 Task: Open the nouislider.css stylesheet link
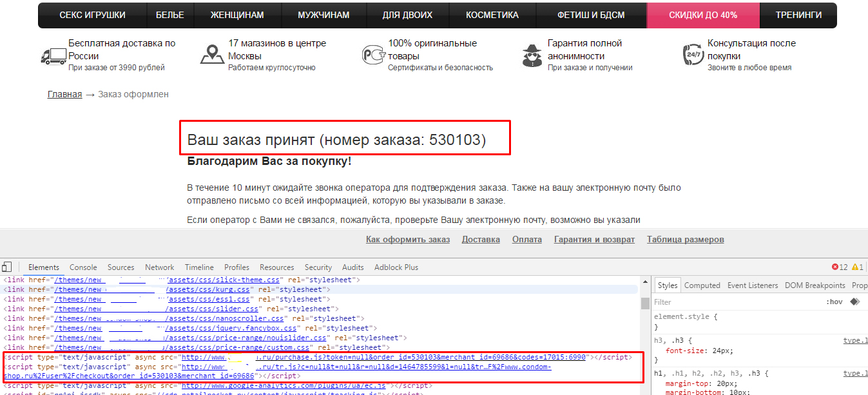point(191,338)
